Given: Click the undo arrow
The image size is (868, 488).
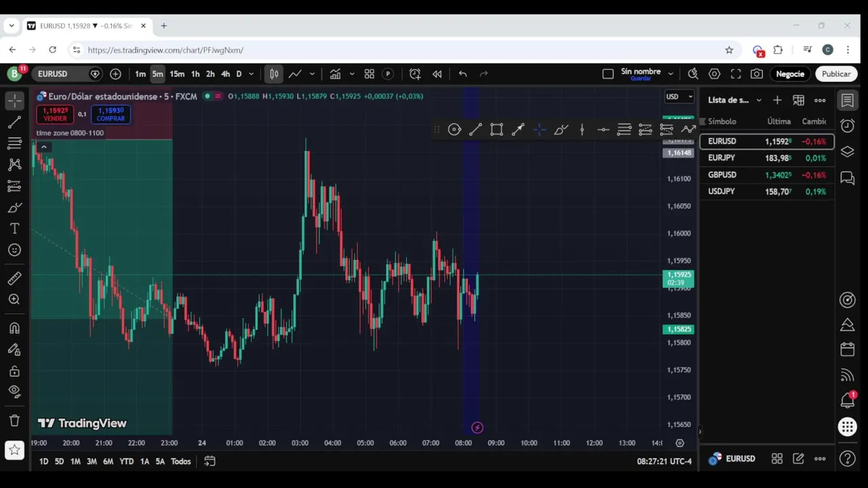Looking at the screenshot, I should (462, 74).
